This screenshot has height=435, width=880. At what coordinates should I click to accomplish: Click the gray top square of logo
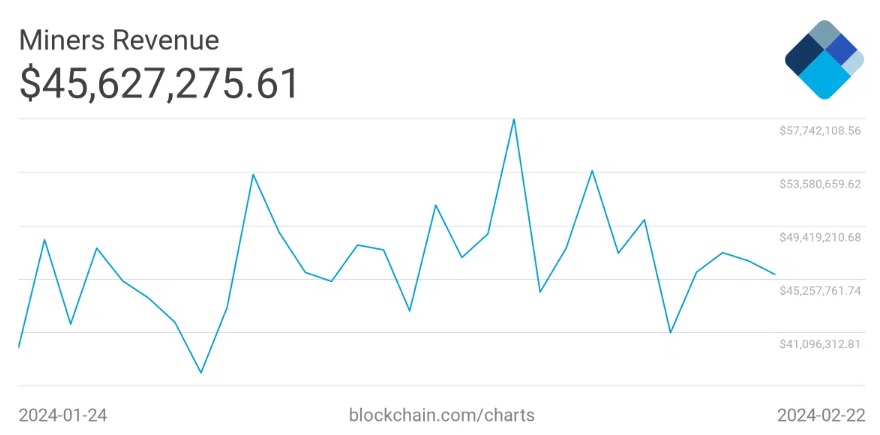[824, 34]
